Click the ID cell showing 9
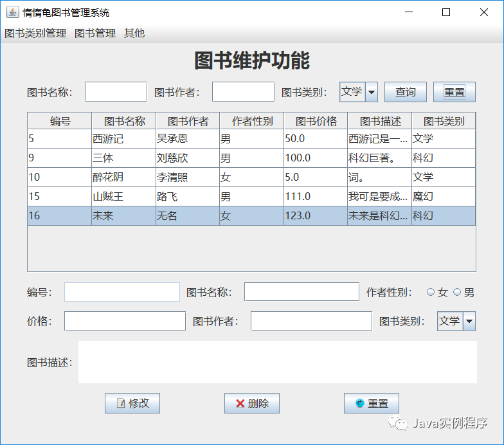The width and height of the screenshot is (504, 445). click(x=60, y=158)
